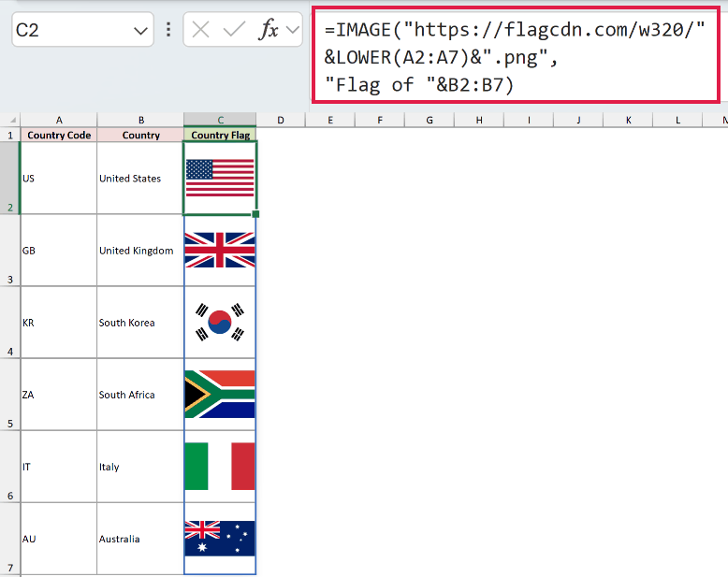Select column E header
Screen dimensions: 728x577
click(x=330, y=120)
